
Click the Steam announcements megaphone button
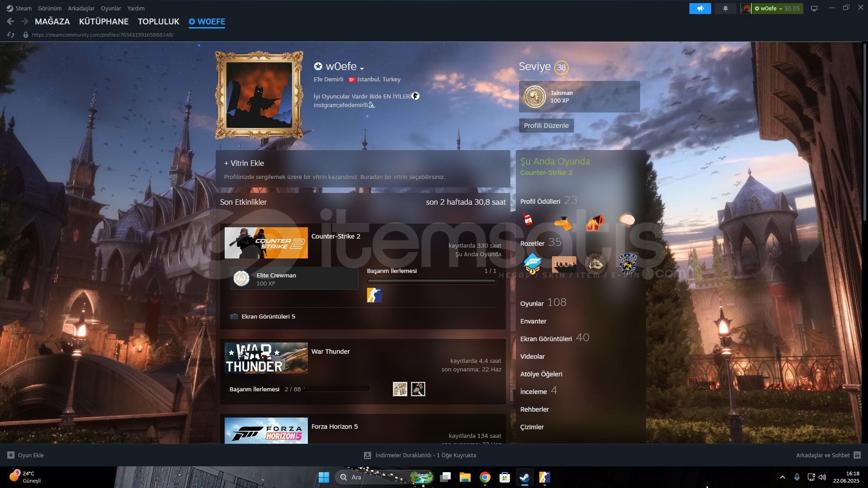click(x=700, y=9)
